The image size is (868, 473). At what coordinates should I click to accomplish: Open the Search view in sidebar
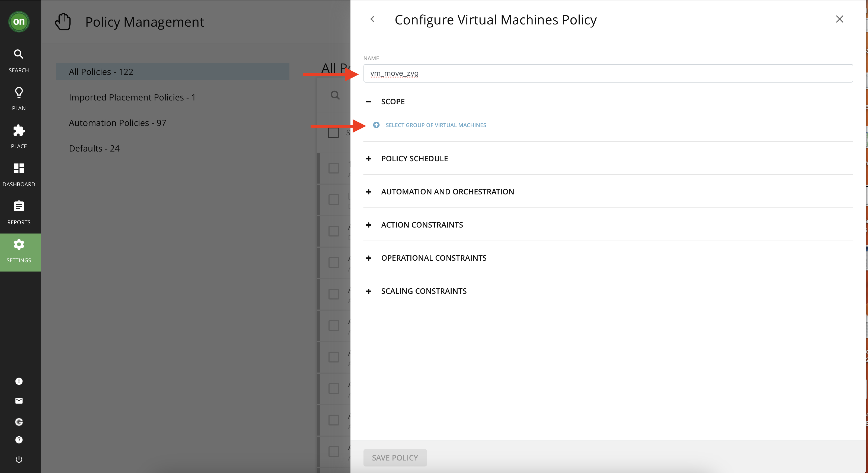click(19, 61)
